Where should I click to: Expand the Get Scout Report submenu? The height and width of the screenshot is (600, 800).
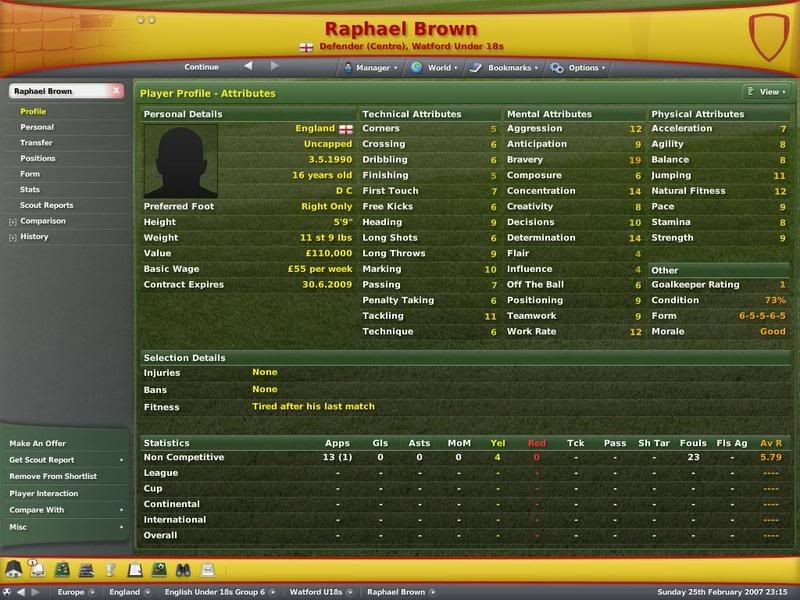(121, 460)
